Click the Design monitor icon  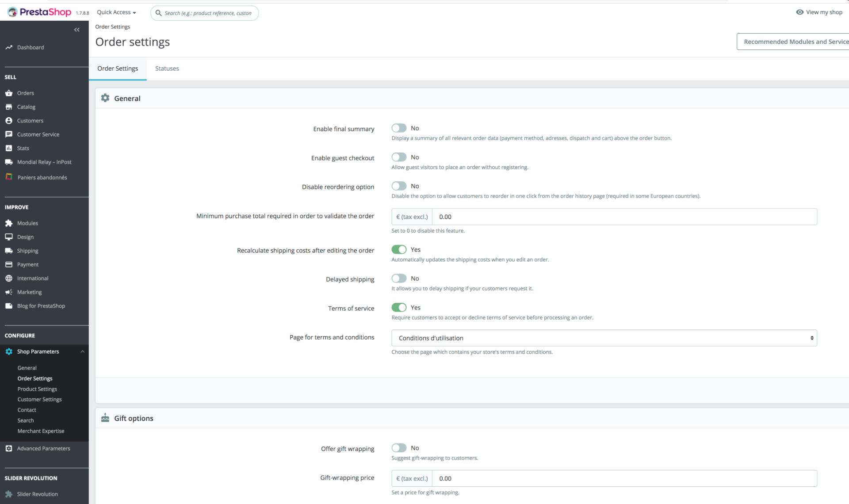tap(9, 237)
